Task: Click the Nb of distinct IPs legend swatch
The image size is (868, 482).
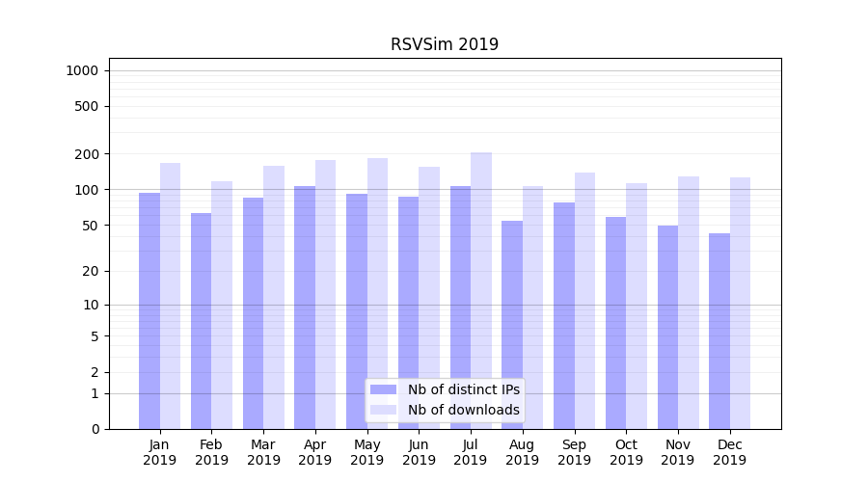Action: (383, 389)
